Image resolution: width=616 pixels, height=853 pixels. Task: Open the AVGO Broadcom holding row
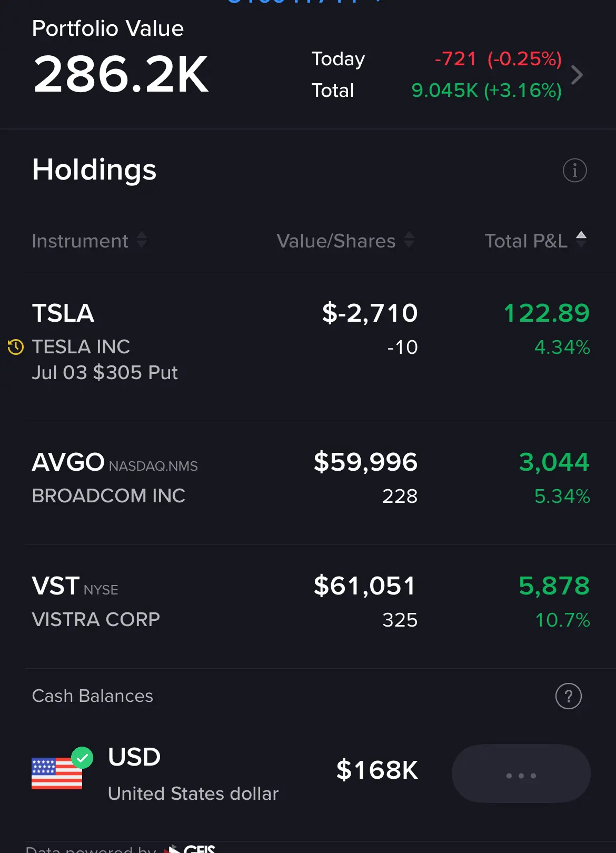[308, 483]
